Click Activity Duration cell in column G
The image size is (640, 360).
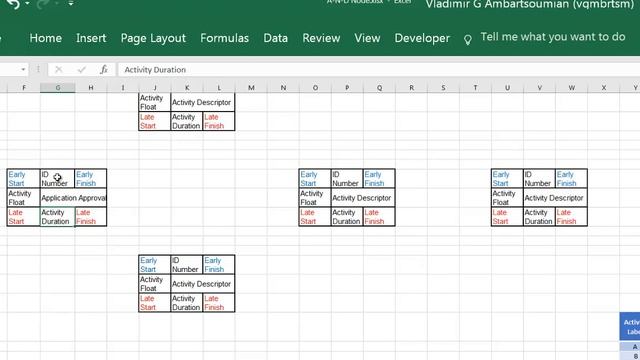[57, 217]
